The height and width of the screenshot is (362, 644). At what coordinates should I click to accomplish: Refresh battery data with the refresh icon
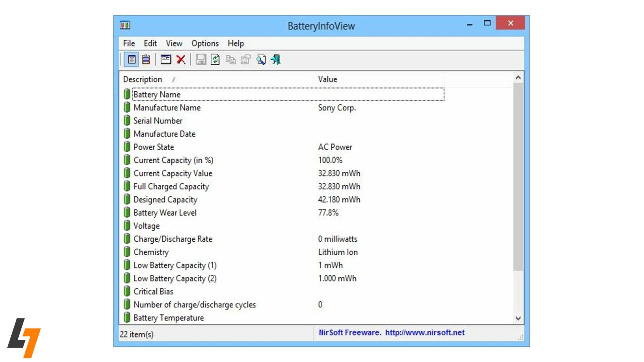click(215, 60)
